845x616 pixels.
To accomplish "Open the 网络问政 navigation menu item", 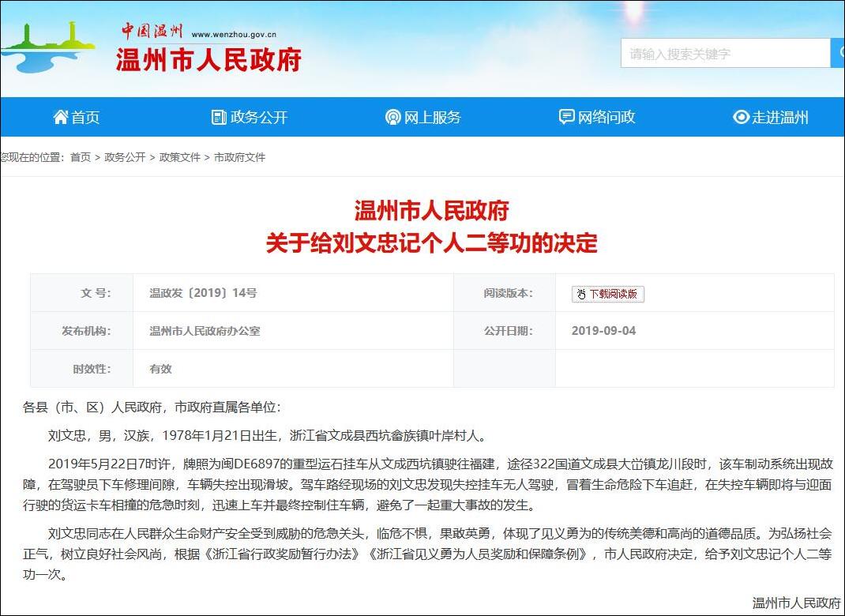I will (597, 117).
